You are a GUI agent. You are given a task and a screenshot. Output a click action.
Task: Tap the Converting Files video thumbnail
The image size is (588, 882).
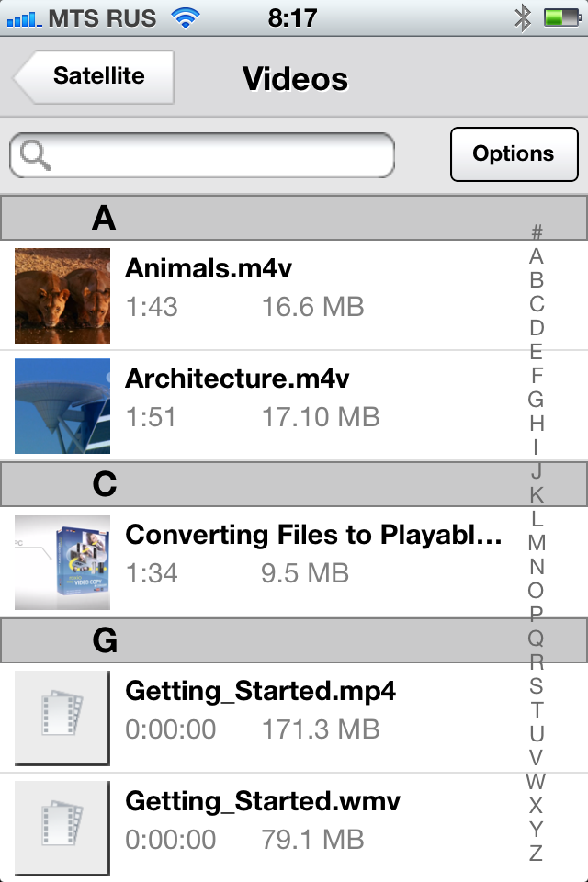pos(62,561)
